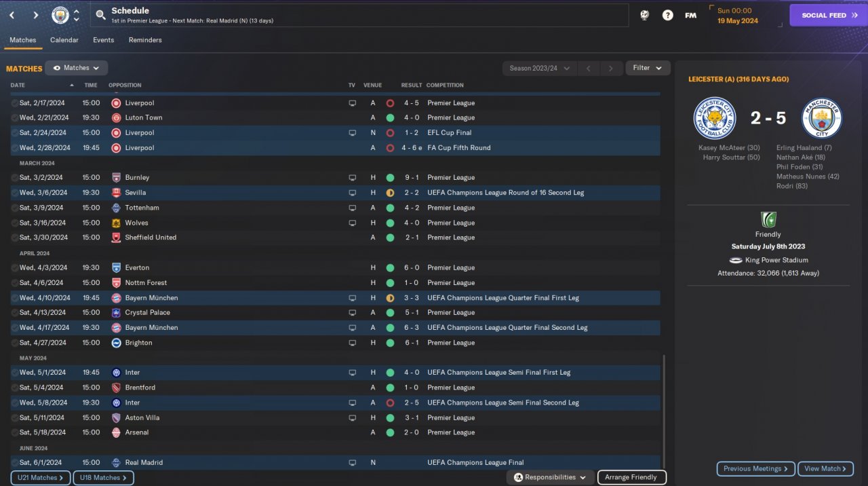Click the Nottm Forest club badge
Image resolution: width=868 pixels, height=486 pixels.
[116, 282]
